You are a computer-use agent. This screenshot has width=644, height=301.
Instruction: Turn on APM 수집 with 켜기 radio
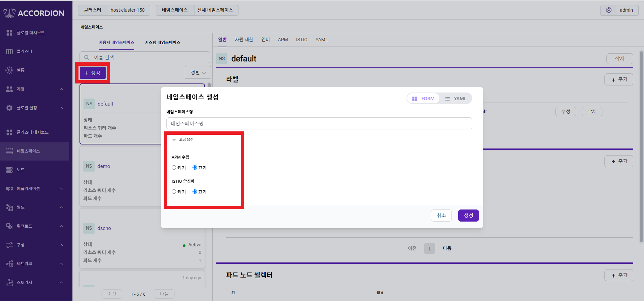click(174, 168)
